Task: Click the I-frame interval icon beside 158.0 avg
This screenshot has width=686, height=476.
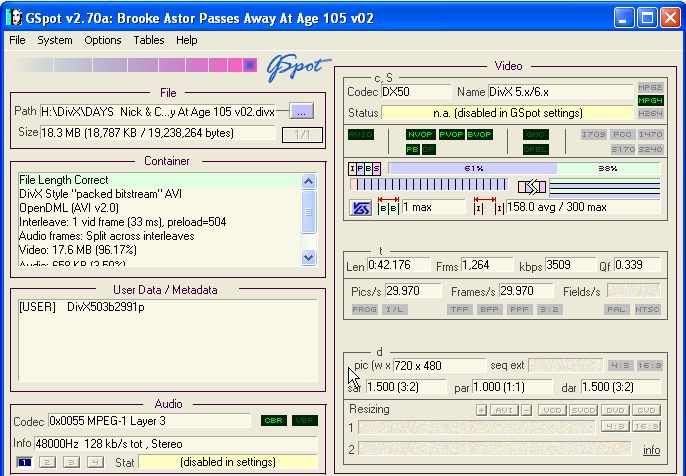Action: click(x=488, y=206)
